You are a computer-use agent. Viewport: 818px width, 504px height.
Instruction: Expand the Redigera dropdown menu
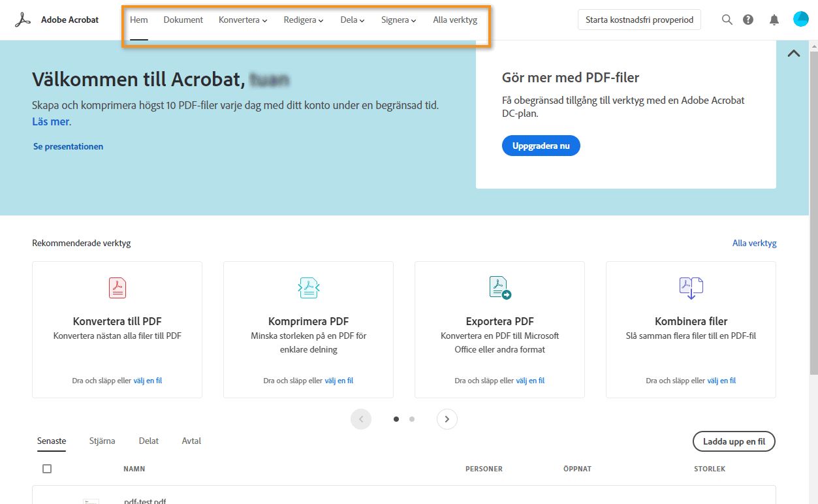(x=304, y=20)
